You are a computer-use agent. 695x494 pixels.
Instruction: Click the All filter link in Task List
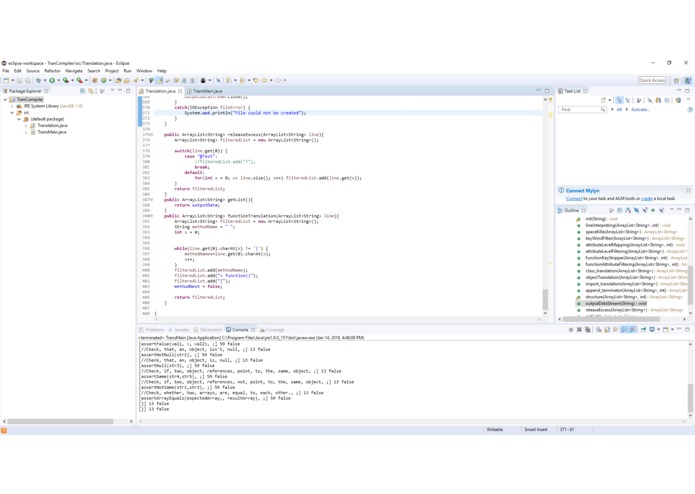click(x=619, y=109)
